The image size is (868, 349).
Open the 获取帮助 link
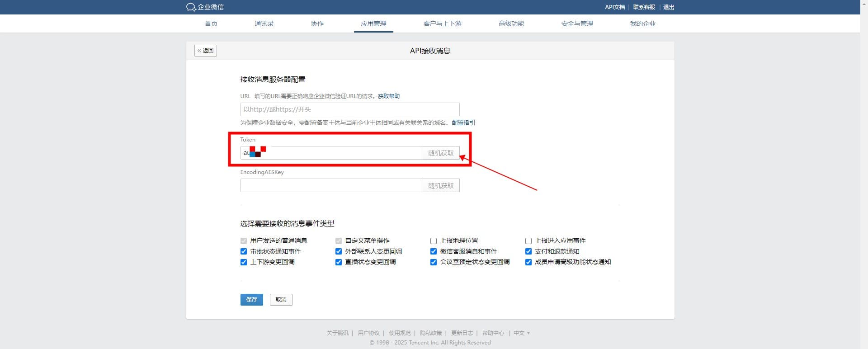pos(389,96)
